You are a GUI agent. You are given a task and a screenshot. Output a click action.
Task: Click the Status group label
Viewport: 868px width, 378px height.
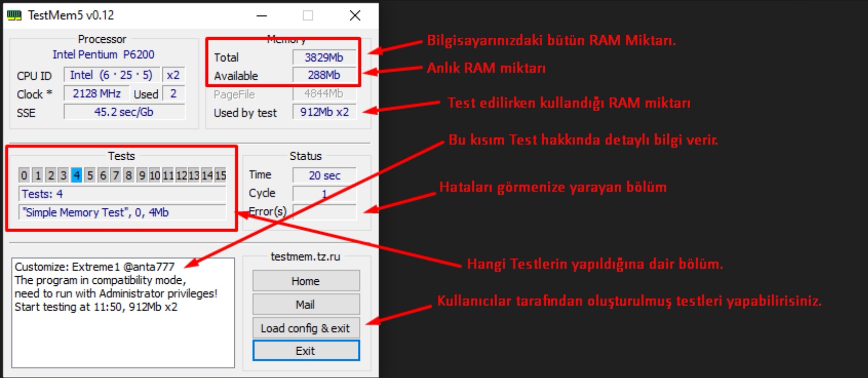(x=306, y=156)
